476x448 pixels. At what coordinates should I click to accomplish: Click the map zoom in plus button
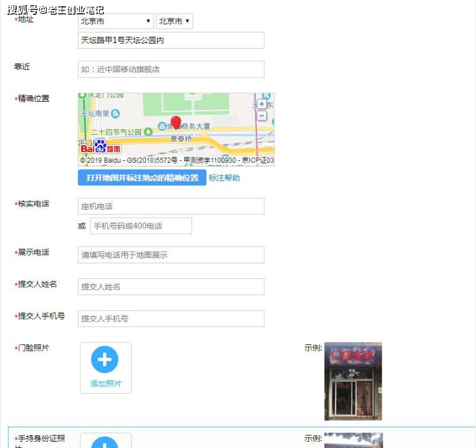pyautogui.click(x=261, y=104)
